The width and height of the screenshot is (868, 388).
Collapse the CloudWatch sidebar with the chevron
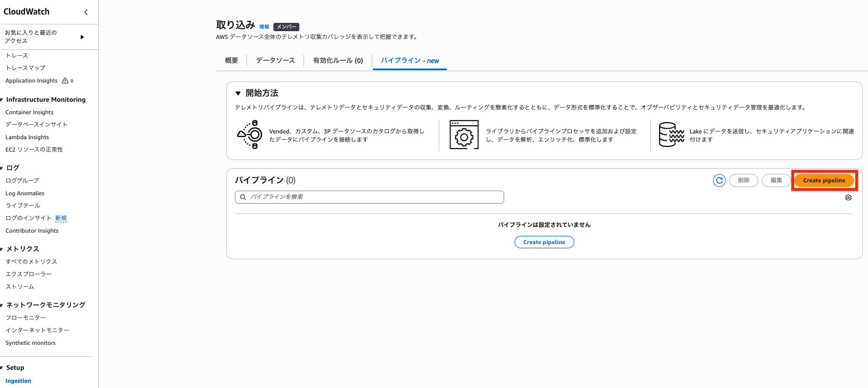(86, 12)
